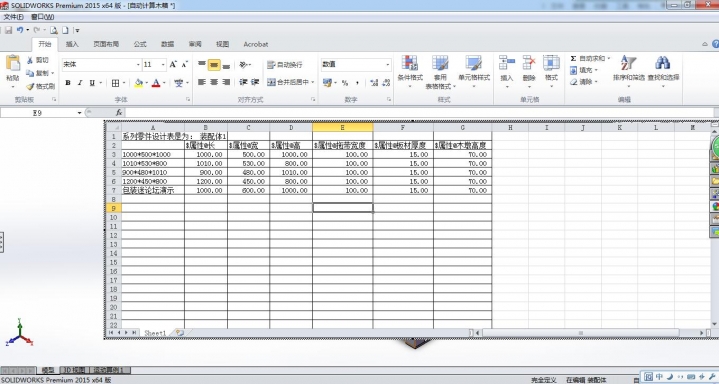Click the Find and Select binoculars icon
This screenshot has height=384, width=719.
(663, 63)
